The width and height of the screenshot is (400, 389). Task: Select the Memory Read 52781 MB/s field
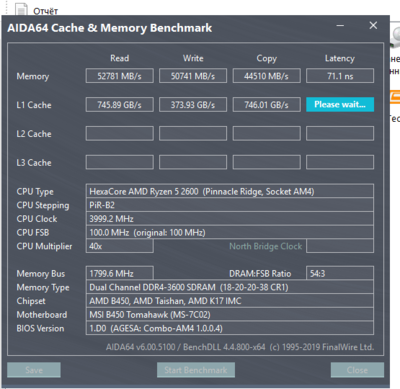coord(119,76)
